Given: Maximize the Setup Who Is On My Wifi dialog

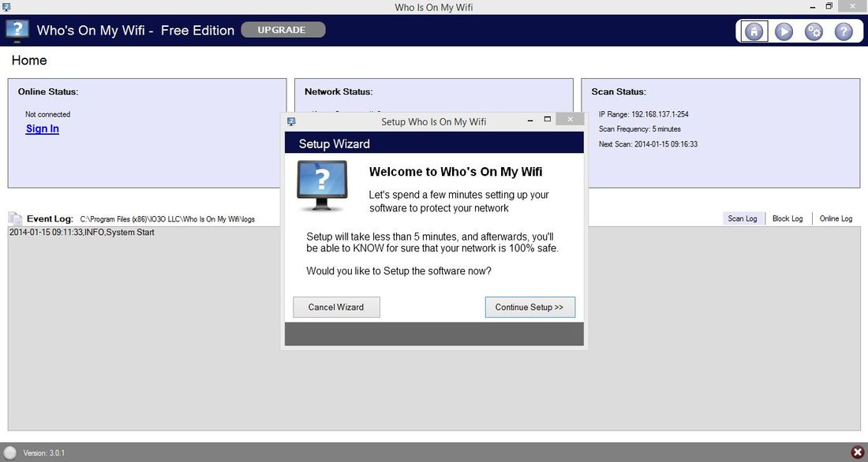Looking at the screenshot, I should 548,119.
